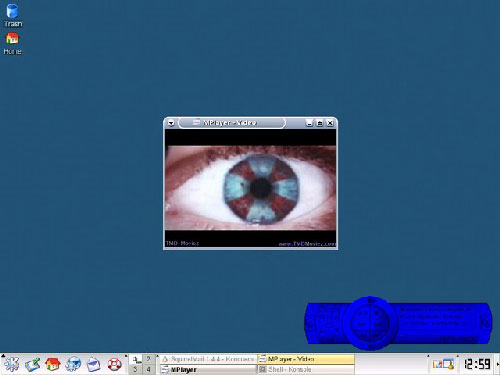The width and height of the screenshot is (500, 375).
Task: Activate the MPlayer taskbar button
Action: tap(208, 370)
